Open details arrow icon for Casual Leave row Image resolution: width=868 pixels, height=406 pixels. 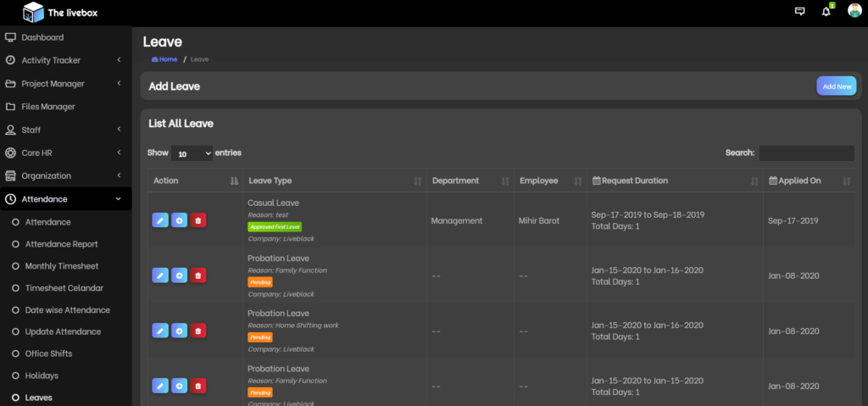(x=179, y=220)
